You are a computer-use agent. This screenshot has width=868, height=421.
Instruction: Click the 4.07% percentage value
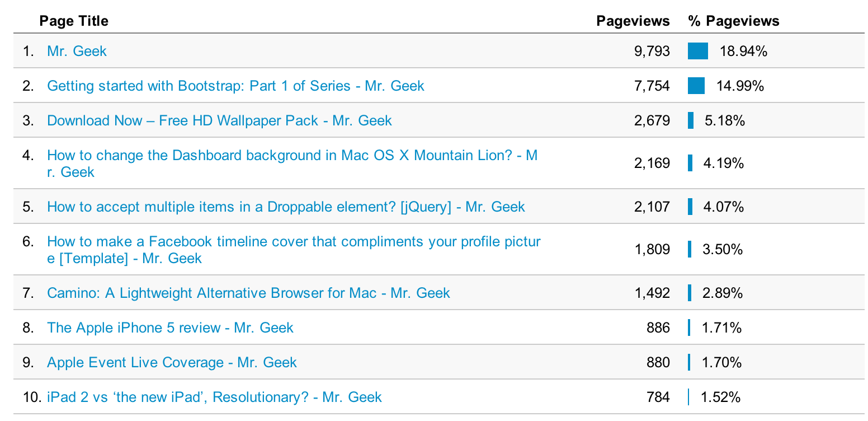pos(723,207)
